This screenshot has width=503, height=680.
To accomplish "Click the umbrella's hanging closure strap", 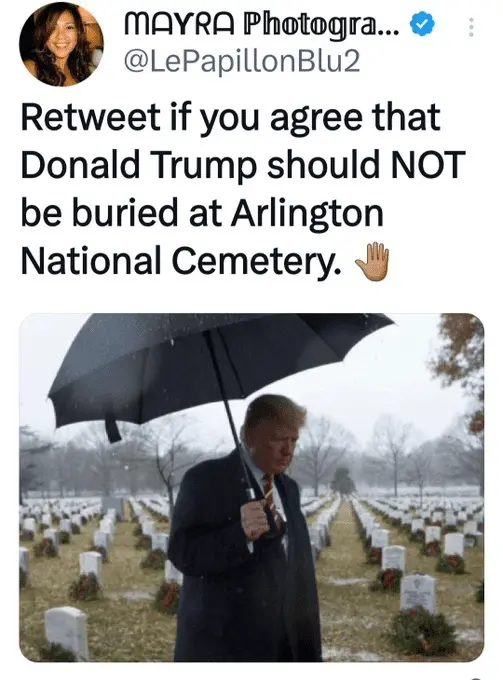I will (x=113, y=428).
